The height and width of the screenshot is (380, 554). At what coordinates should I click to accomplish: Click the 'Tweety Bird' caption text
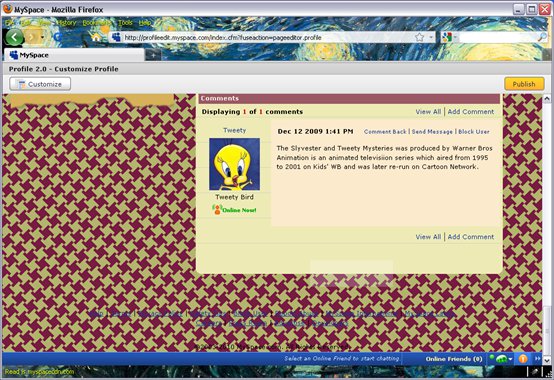tap(235, 197)
